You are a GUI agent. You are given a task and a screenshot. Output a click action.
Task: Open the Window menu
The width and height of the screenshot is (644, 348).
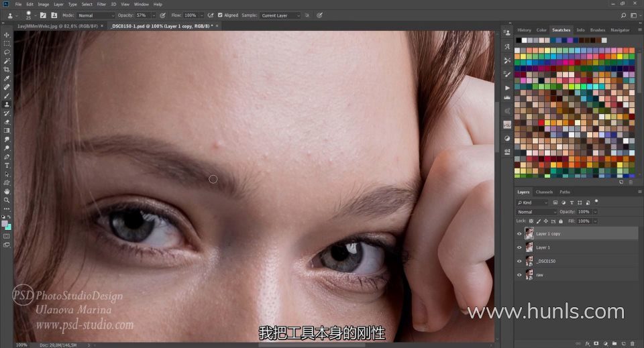tap(142, 4)
